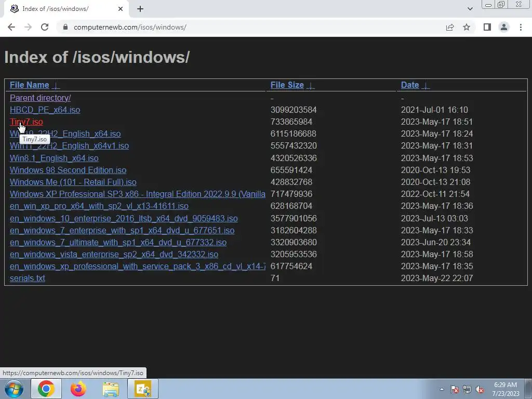The width and height of the screenshot is (532, 399).
Task: Open en_windows_7_enterprise_with_sp1 iso link
Action: pos(122,230)
